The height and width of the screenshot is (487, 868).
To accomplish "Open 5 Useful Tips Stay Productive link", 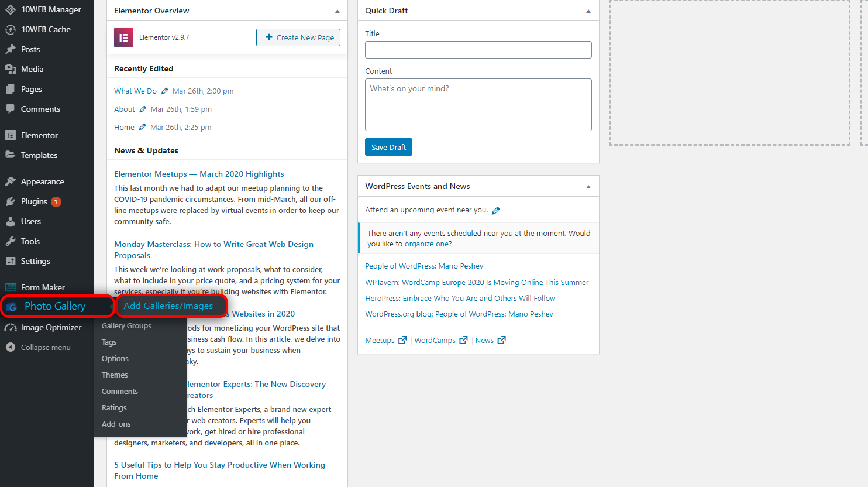I will point(219,470).
